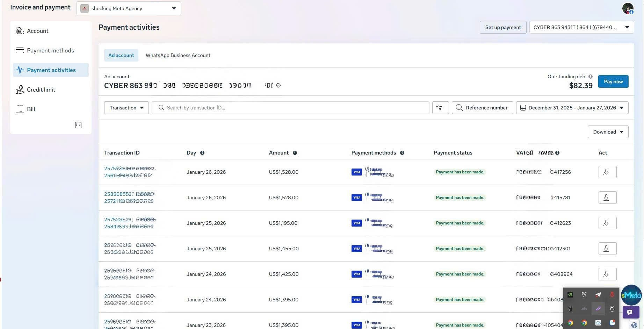The height and width of the screenshot is (329, 644).
Task: Click the Payment activities page heading
Action: pyautogui.click(x=129, y=27)
